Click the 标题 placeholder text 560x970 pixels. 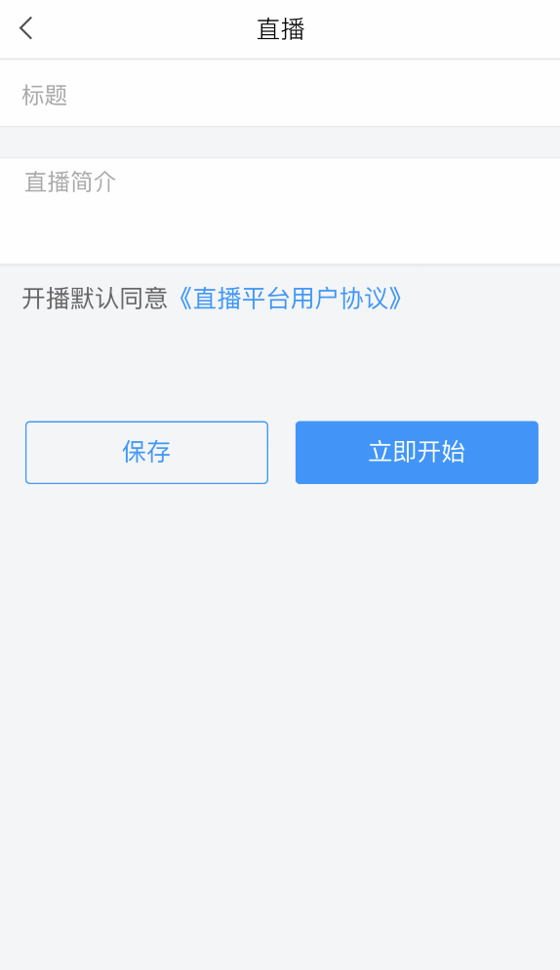[45, 96]
